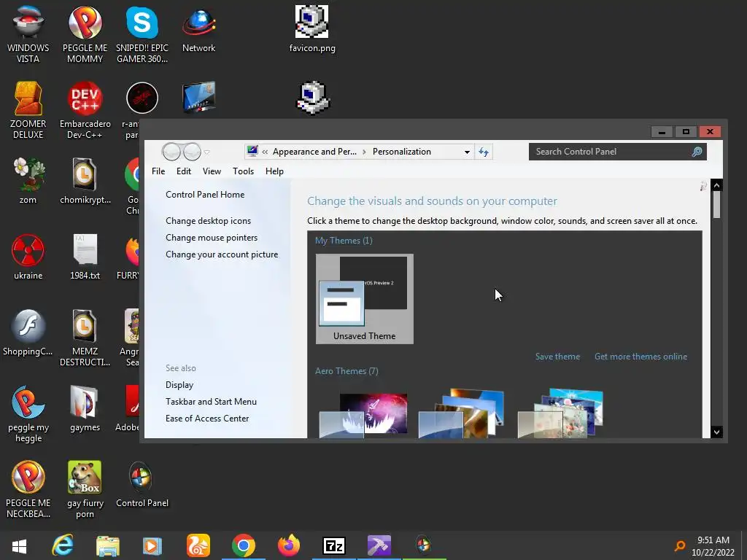Switch to Chrome in the taskbar
This screenshot has width=747, height=560.
[x=244, y=545]
